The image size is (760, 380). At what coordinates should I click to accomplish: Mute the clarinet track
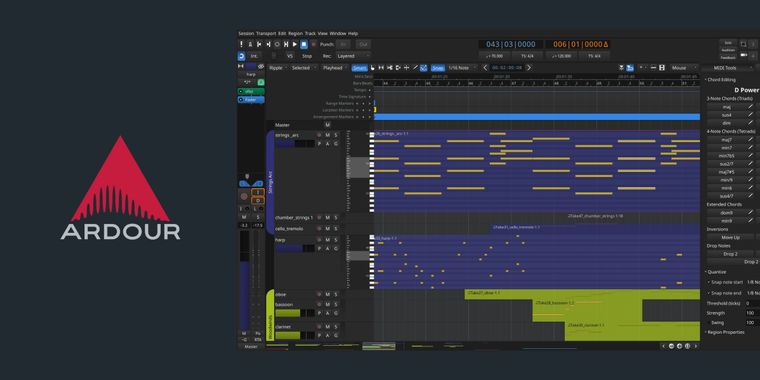pyautogui.click(x=328, y=327)
